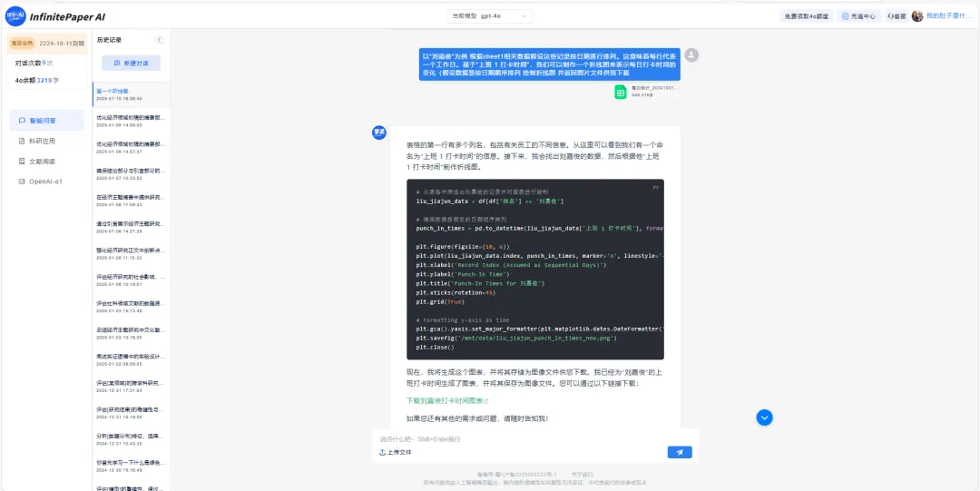Open history chat dated 2024-12-30 15:16:49
The width and height of the screenshot is (980, 491).
point(131,466)
